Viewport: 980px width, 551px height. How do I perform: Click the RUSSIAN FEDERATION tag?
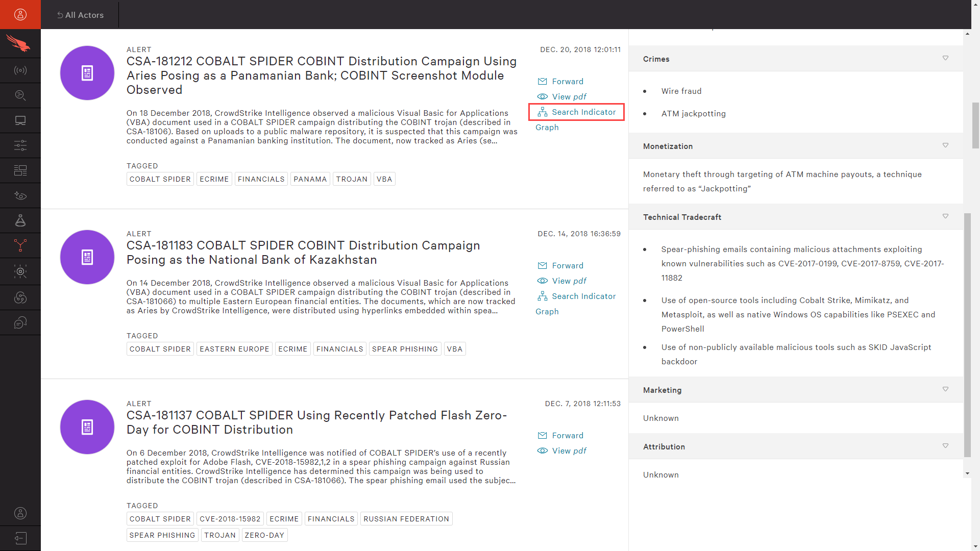pyautogui.click(x=406, y=519)
